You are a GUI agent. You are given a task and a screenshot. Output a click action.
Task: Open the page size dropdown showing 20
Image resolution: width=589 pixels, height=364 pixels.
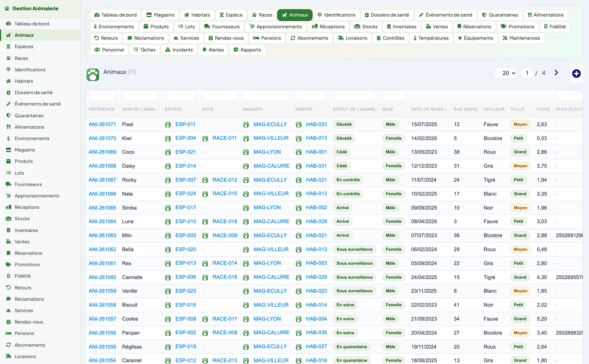click(x=507, y=73)
